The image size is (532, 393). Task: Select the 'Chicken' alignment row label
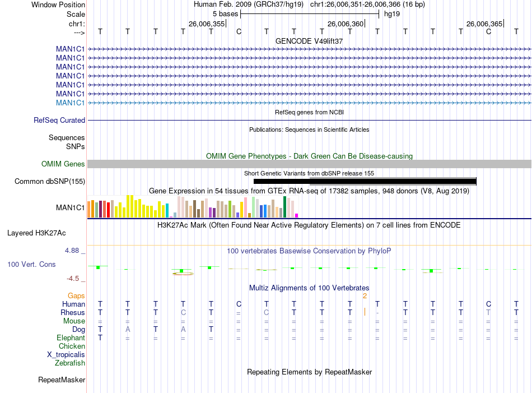pos(72,346)
